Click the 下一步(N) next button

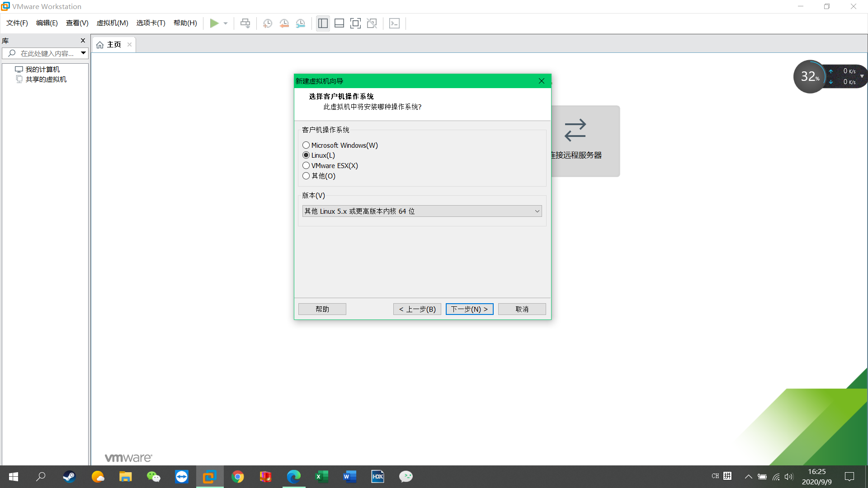point(470,309)
